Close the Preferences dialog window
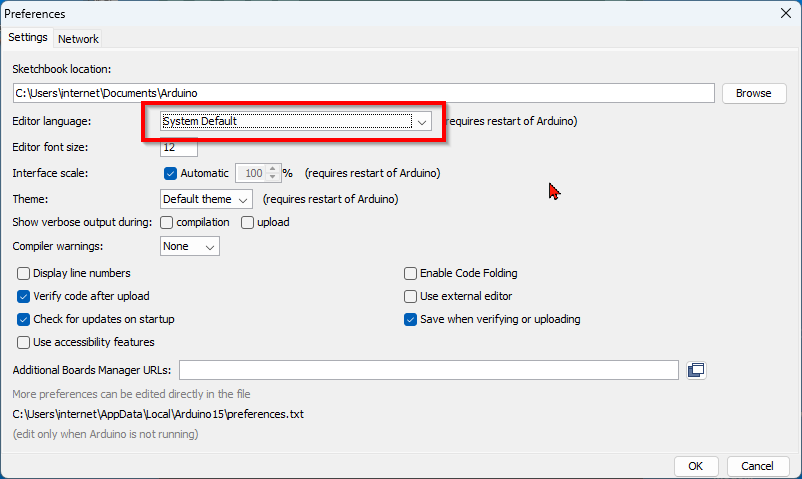 coord(785,14)
